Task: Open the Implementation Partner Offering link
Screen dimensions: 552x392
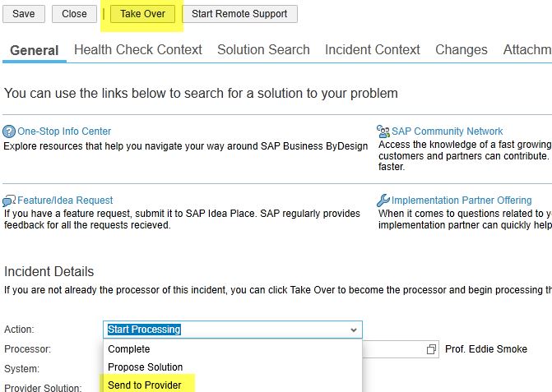Action: click(462, 200)
